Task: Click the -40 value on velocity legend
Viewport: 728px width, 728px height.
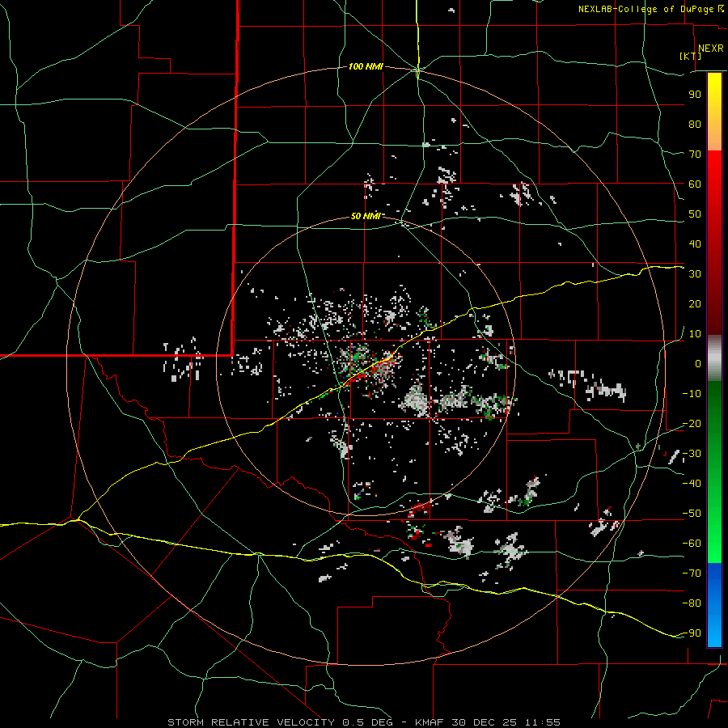Action: pyautogui.click(x=692, y=484)
